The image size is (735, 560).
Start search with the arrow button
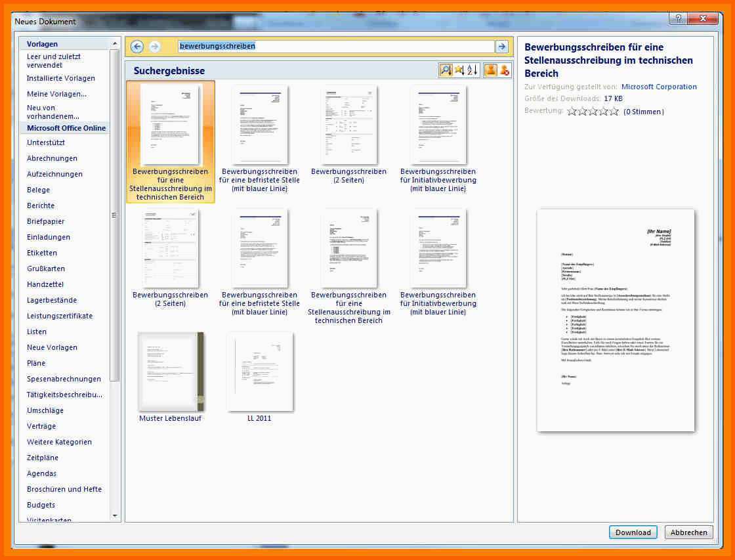501,47
